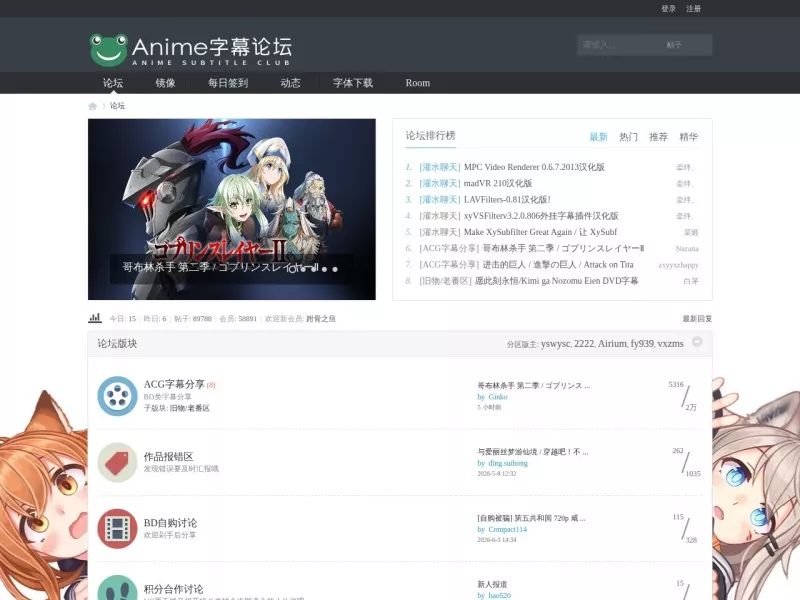Open ranking item 哥布林杀手 第二季
800x600 pixels.
(x=563, y=248)
